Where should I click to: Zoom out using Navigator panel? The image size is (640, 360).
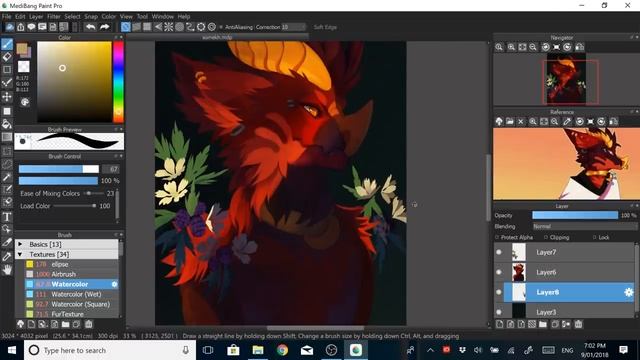[x=533, y=47]
